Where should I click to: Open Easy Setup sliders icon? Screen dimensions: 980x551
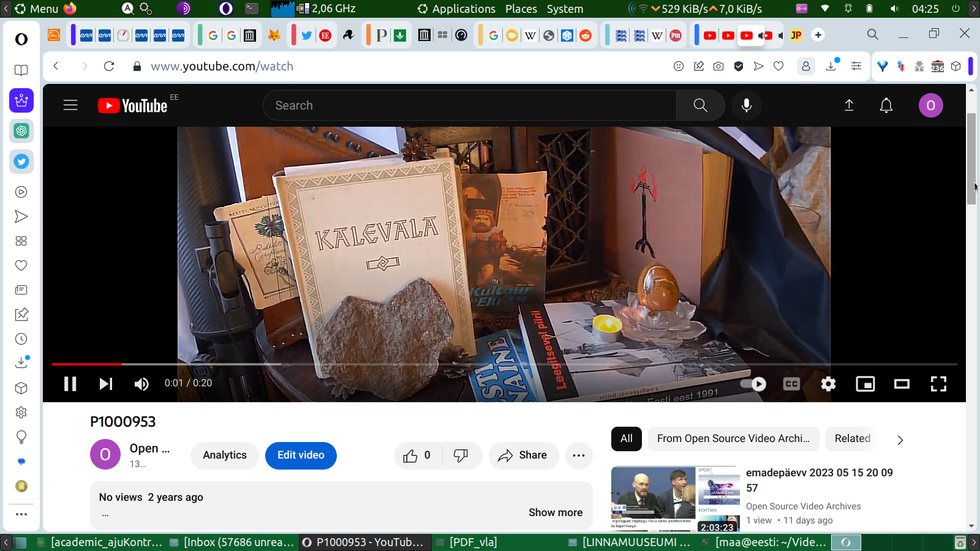(x=856, y=66)
